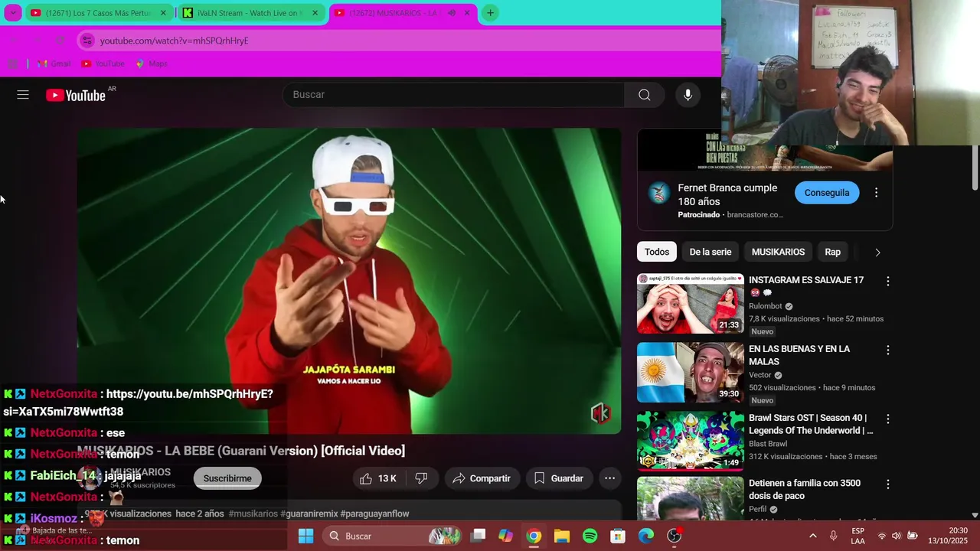Open Spotify from the taskbar

point(590,536)
